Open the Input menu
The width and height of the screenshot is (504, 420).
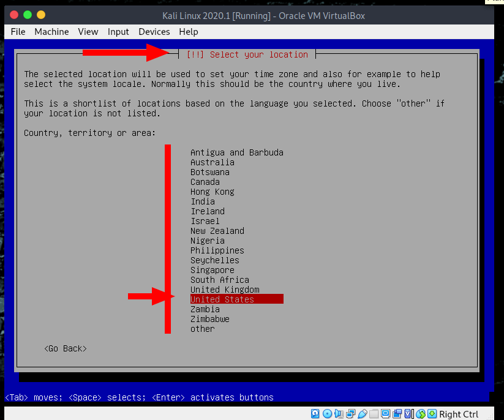tap(118, 32)
